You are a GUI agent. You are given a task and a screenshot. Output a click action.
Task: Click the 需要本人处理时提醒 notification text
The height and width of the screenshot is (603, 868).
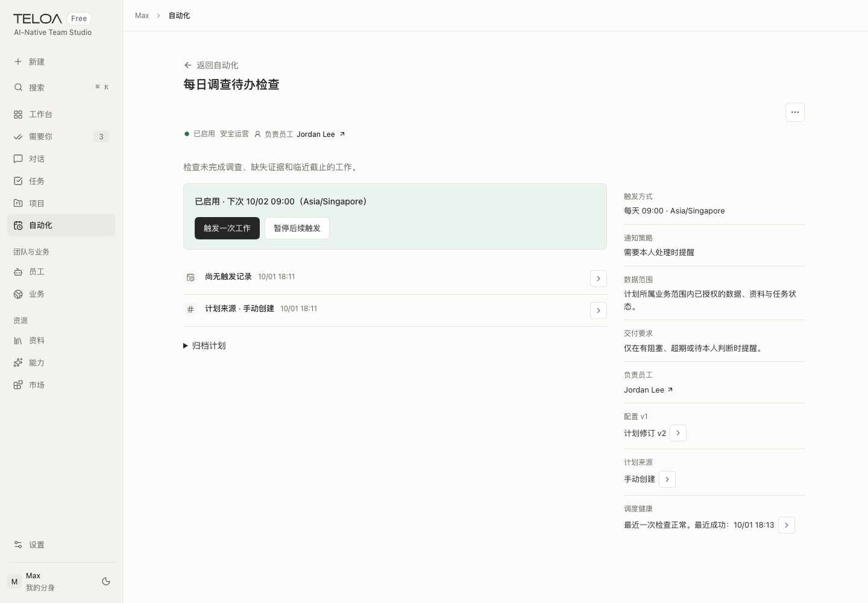[659, 253]
